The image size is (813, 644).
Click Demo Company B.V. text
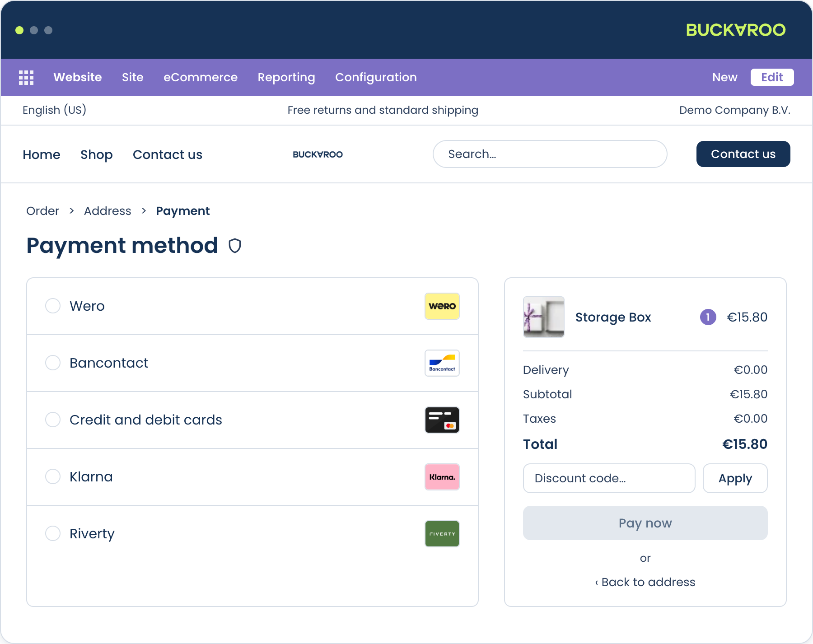coord(735,110)
